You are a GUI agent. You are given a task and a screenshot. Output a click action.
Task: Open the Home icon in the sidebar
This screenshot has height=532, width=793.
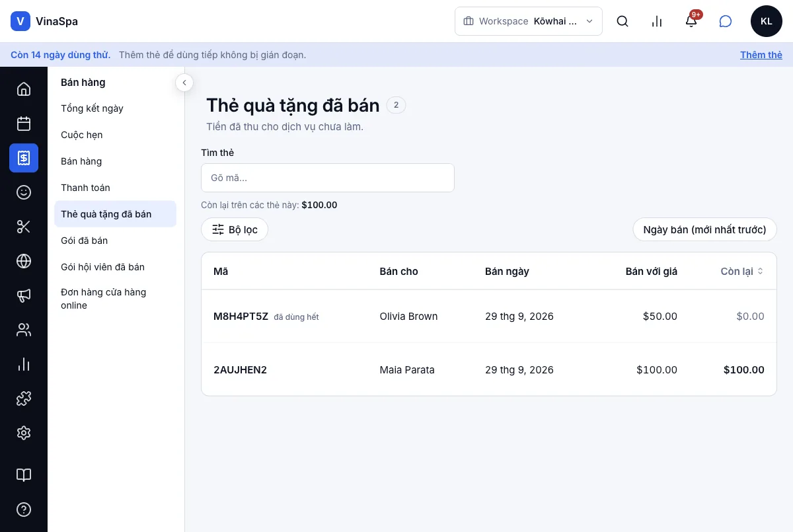tap(24, 89)
